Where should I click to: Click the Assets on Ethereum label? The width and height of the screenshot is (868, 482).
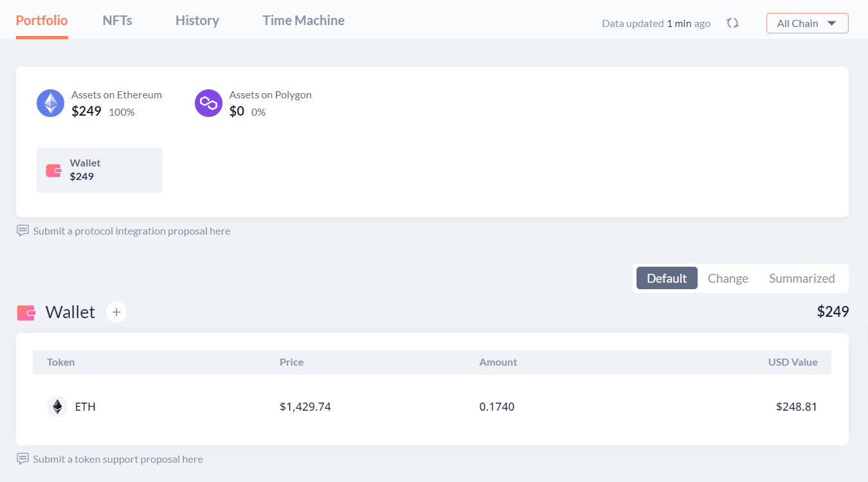pyautogui.click(x=116, y=94)
